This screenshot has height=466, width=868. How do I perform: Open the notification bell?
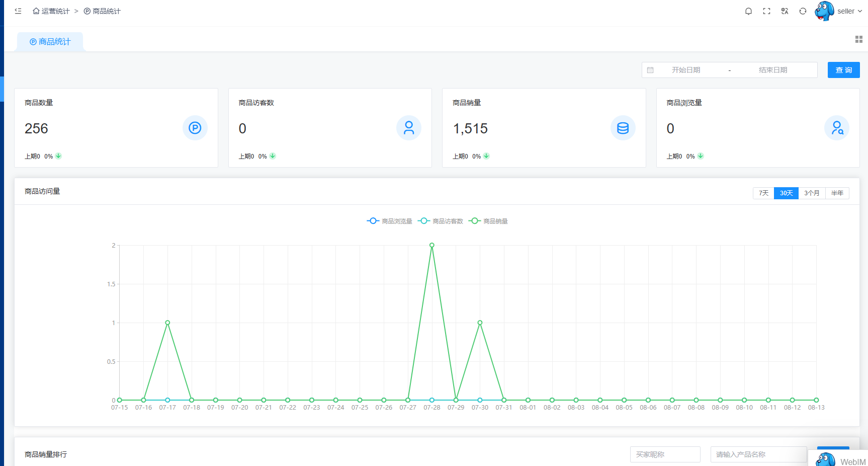click(748, 11)
